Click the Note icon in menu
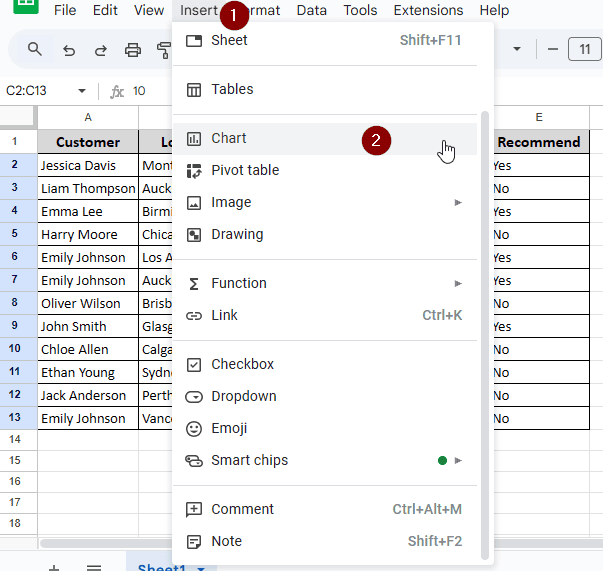This screenshot has height=571, width=603. pos(194,542)
